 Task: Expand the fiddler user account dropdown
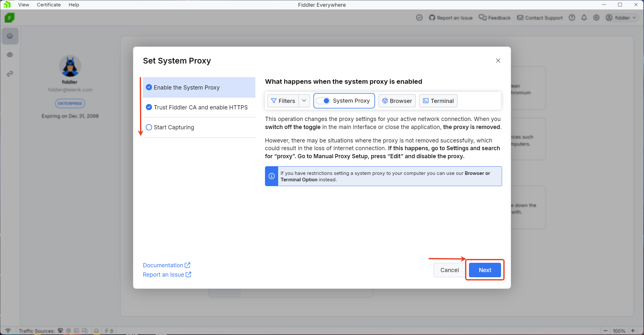[621, 18]
